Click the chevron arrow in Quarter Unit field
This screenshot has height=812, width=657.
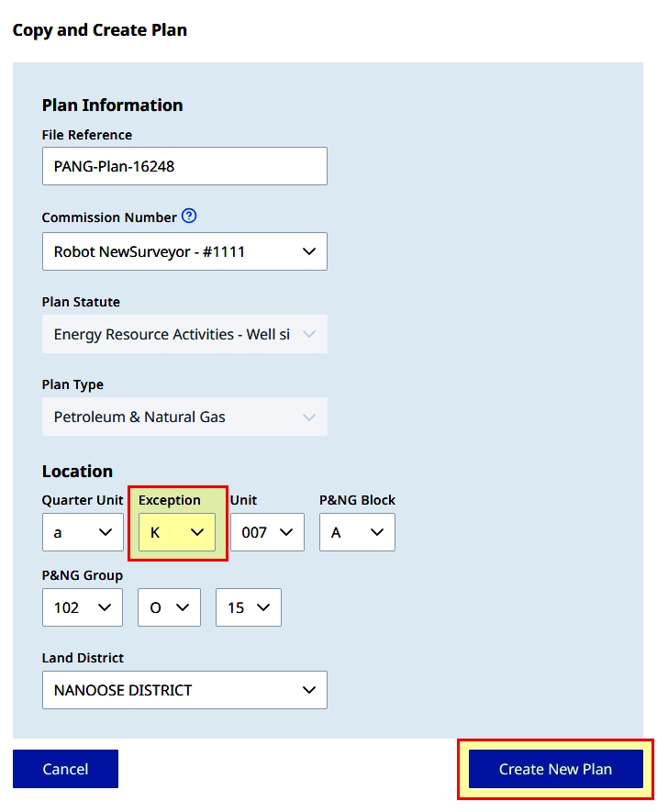click(106, 532)
